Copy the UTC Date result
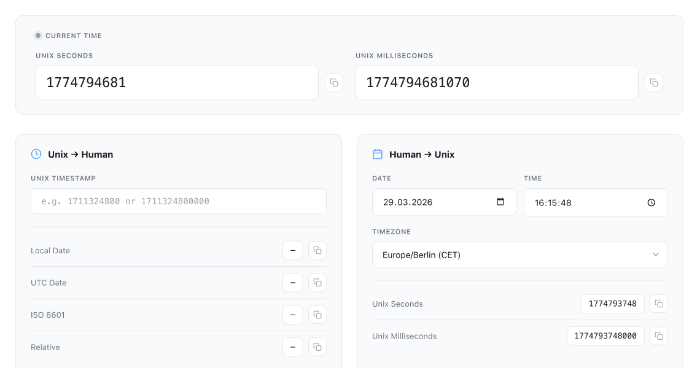Viewport: 700px width, 368px height. pos(317,283)
